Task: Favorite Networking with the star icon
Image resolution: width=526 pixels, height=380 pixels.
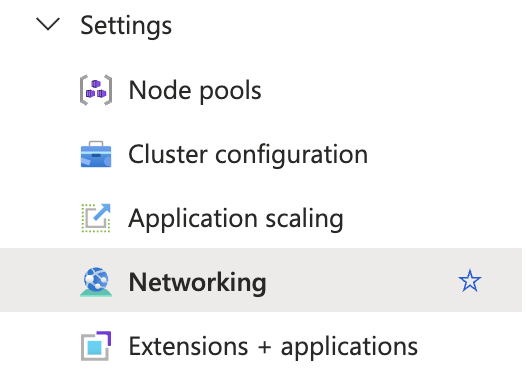Action: [x=470, y=281]
